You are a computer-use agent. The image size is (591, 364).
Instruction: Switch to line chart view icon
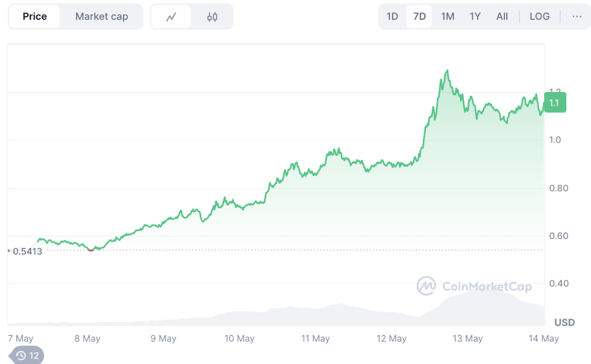171,17
